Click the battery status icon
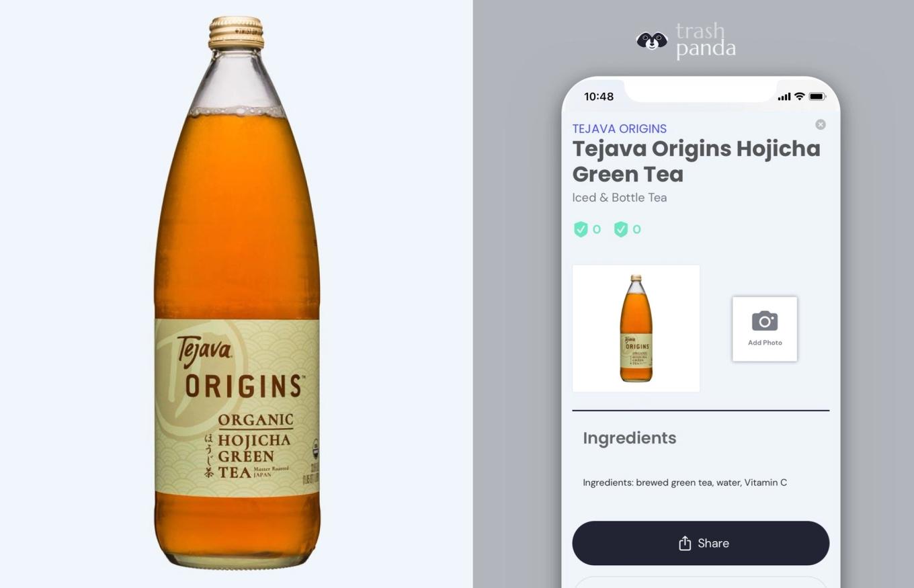Screen dimensions: 914x588 pyautogui.click(x=817, y=96)
